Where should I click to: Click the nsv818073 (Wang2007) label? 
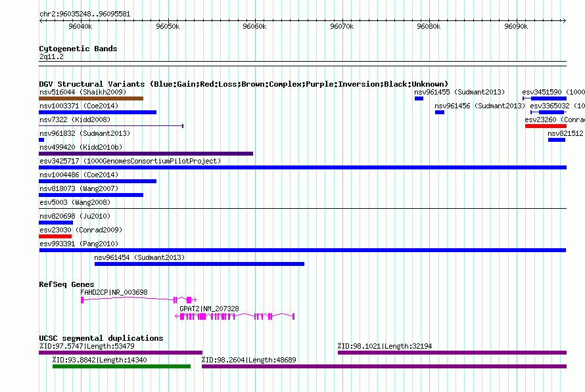click(79, 188)
